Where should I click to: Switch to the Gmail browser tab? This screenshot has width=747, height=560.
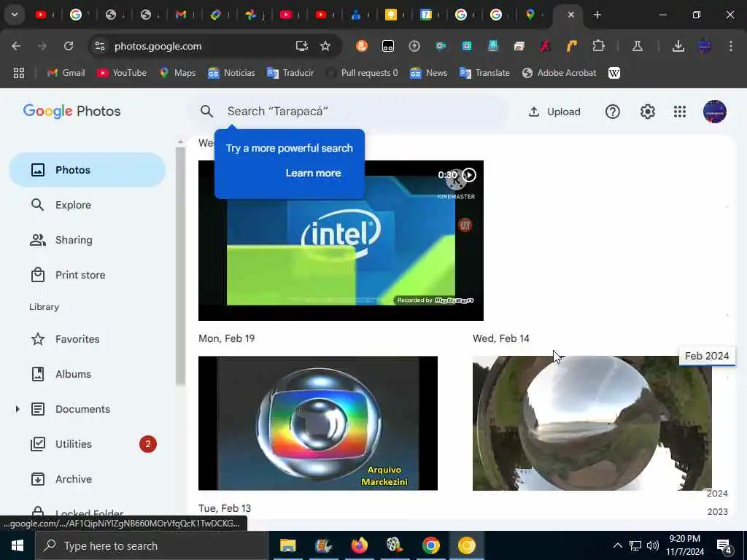click(181, 15)
